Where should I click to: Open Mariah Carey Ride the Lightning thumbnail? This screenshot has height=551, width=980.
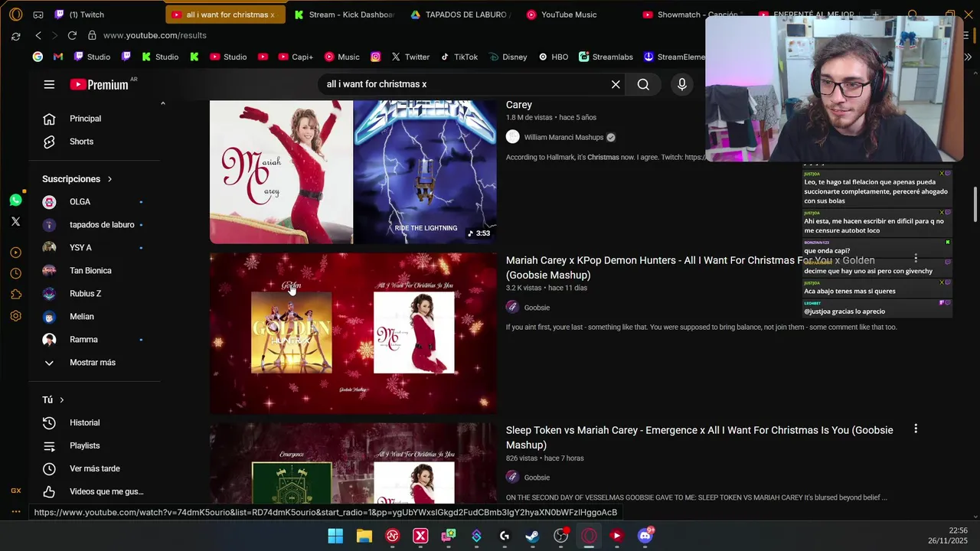point(353,172)
